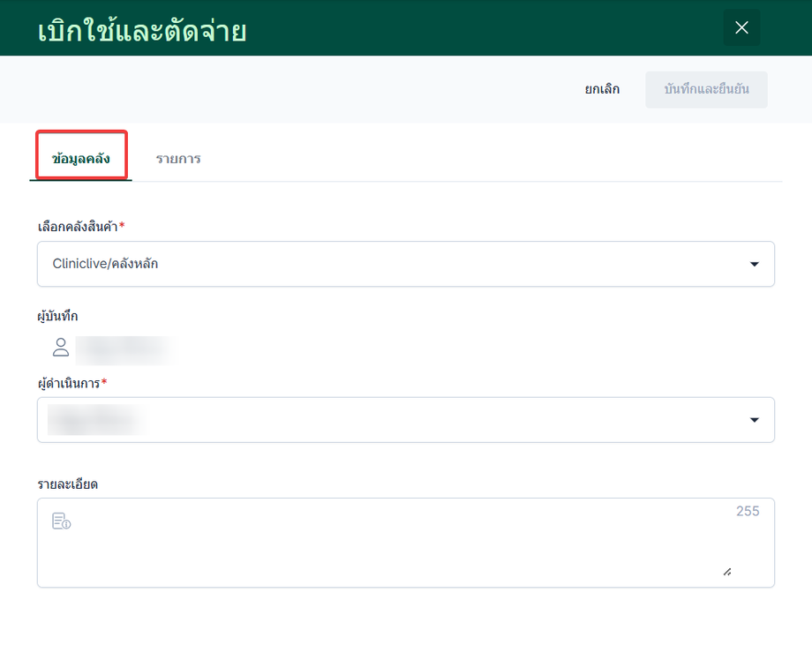The width and height of the screenshot is (812, 660).
Task: Switch to the ข้อมูลคลัง tab
Action: pos(81,159)
